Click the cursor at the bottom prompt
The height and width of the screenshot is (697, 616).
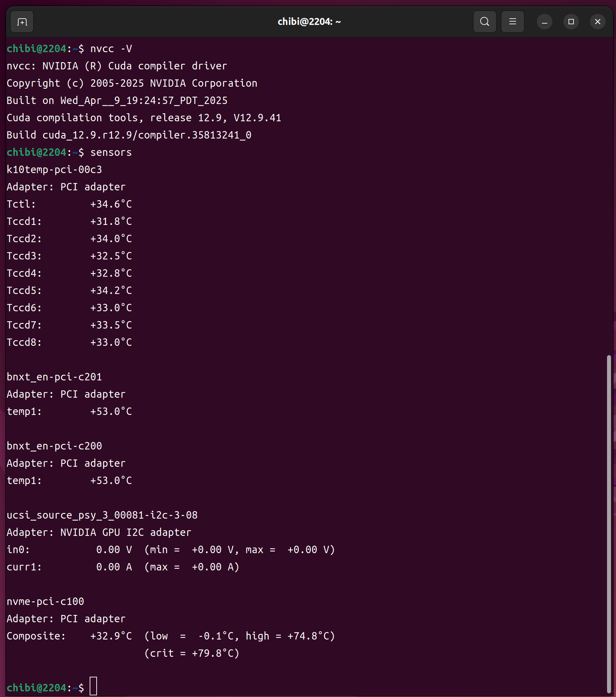point(93,687)
